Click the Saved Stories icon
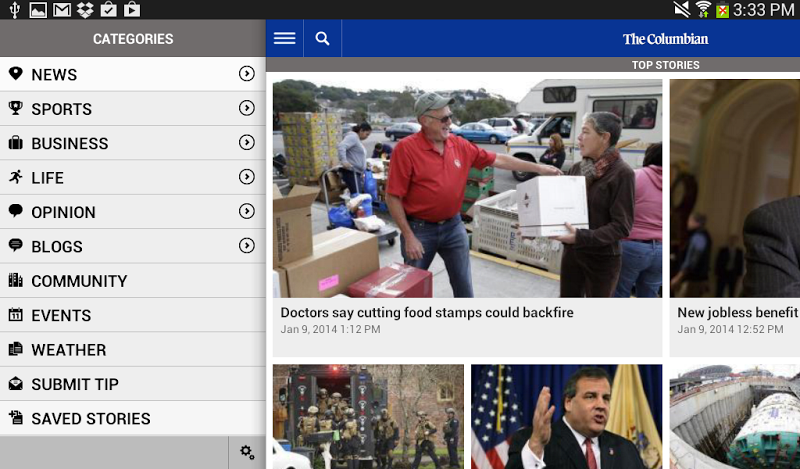The width and height of the screenshot is (800, 469). [x=16, y=417]
